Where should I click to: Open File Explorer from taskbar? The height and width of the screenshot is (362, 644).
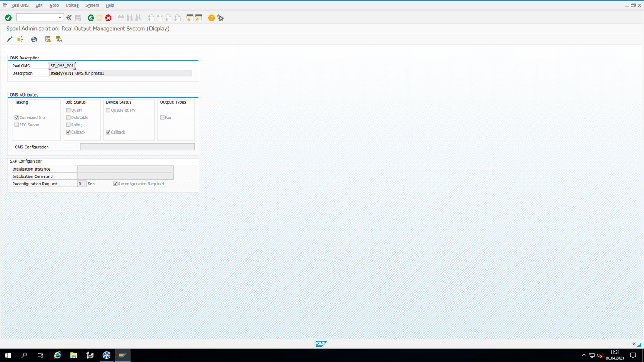[x=74, y=355]
